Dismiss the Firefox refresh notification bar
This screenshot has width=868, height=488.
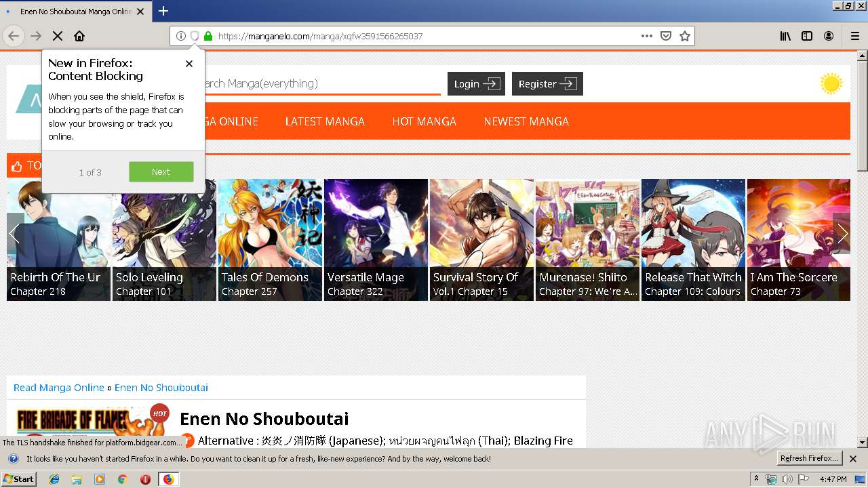click(853, 459)
